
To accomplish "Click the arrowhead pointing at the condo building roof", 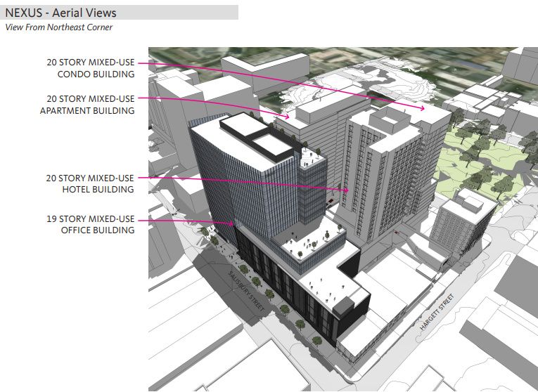I will [x=423, y=108].
